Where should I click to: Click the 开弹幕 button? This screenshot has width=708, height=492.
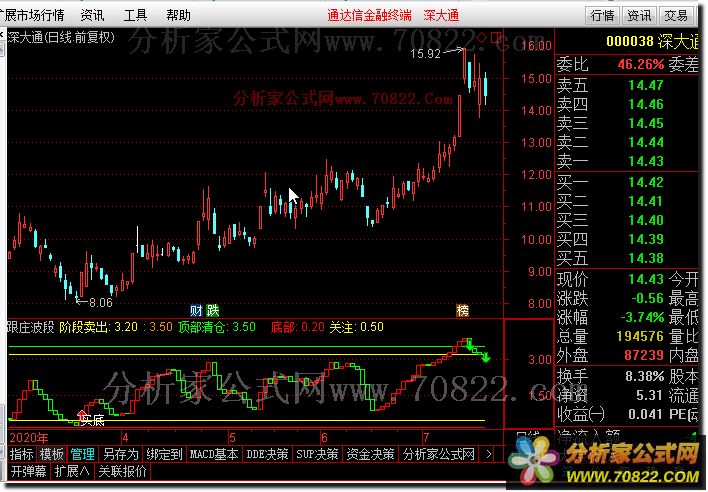coord(28,471)
